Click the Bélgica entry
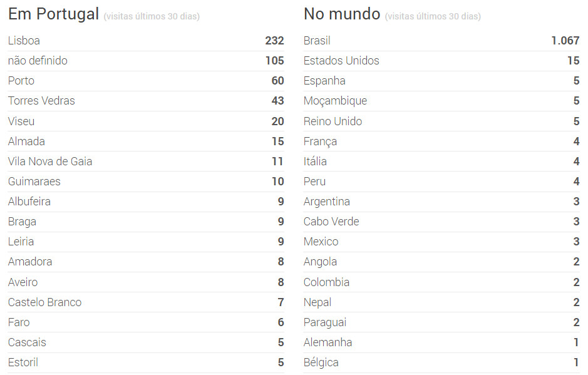 (321, 362)
